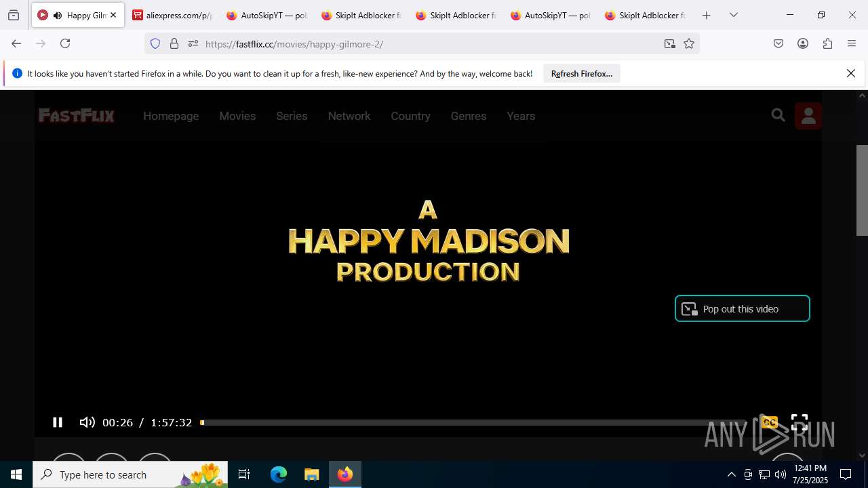This screenshot has width=868, height=488.
Task: Enter fullscreen video mode
Action: click(800, 422)
